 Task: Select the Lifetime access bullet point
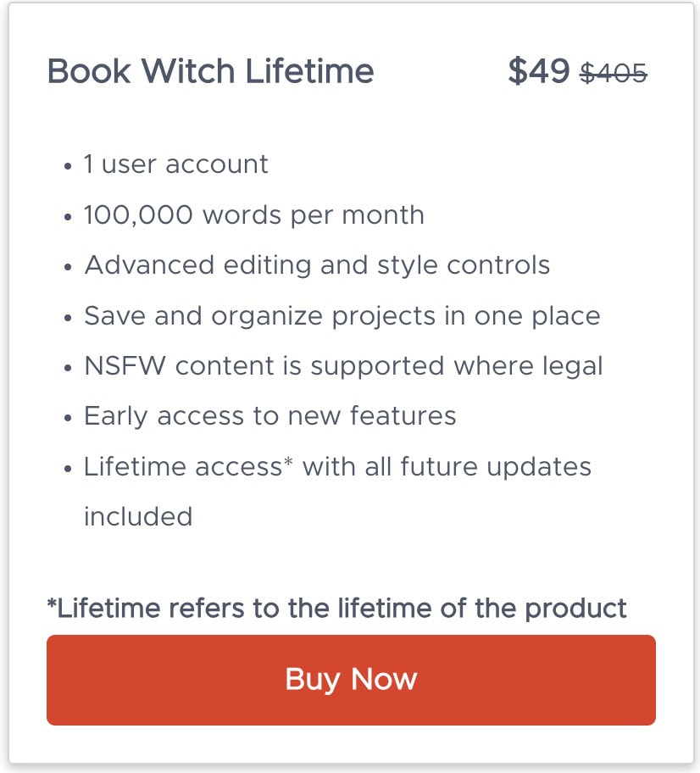click(336, 466)
